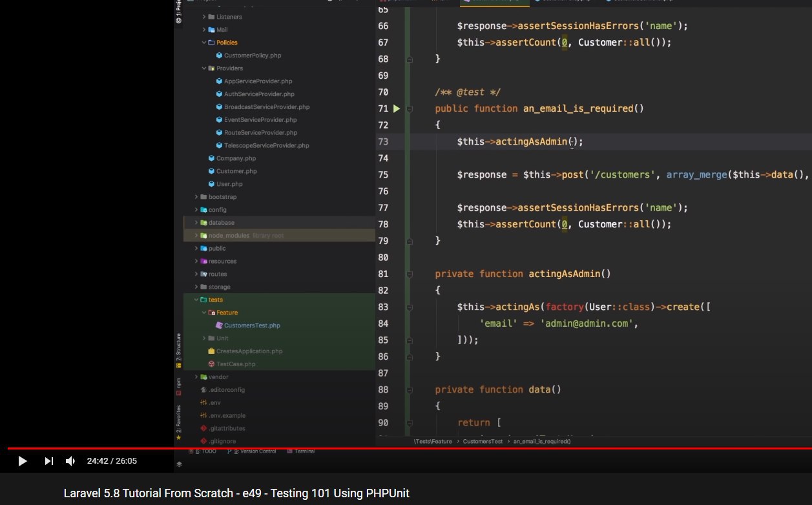Mute the video volume

click(70, 461)
